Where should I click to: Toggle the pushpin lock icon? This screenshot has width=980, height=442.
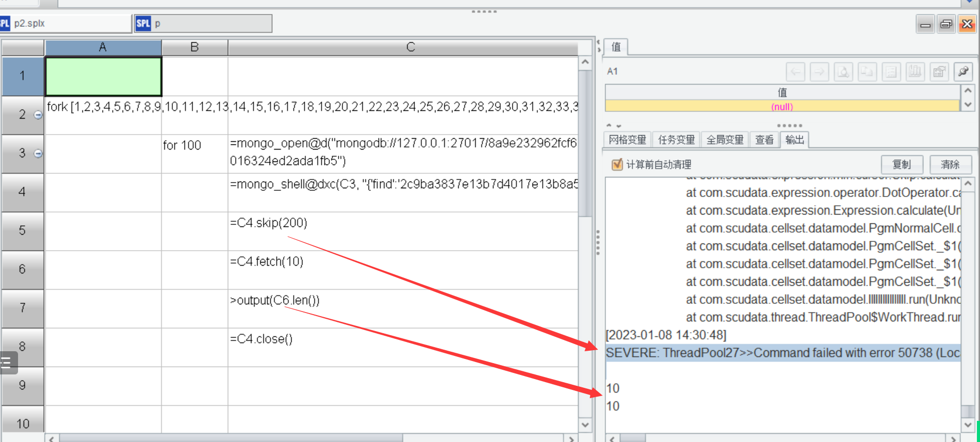click(964, 72)
